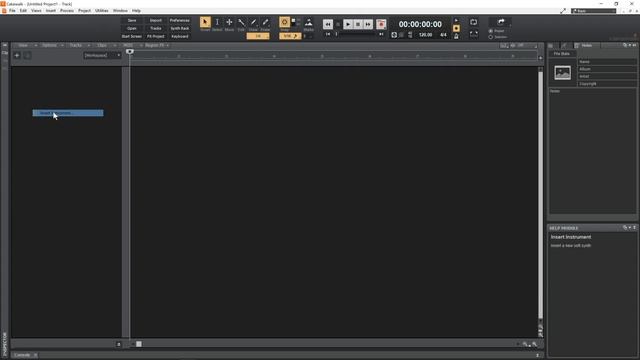640x360 pixels.
Task: Click the Preferences button
Action: click(x=180, y=20)
